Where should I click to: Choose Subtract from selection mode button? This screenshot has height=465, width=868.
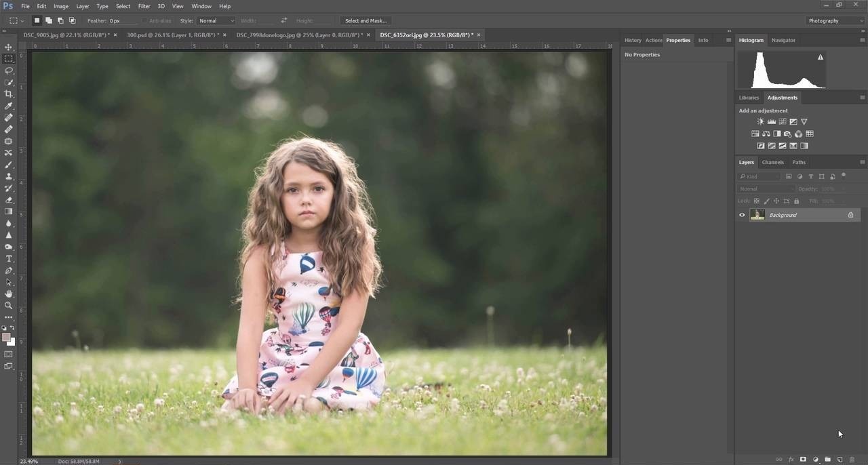tap(60, 21)
